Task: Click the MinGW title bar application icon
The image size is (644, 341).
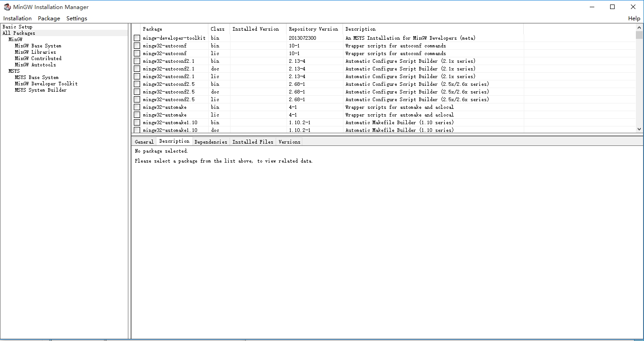Action: point(7,7)
